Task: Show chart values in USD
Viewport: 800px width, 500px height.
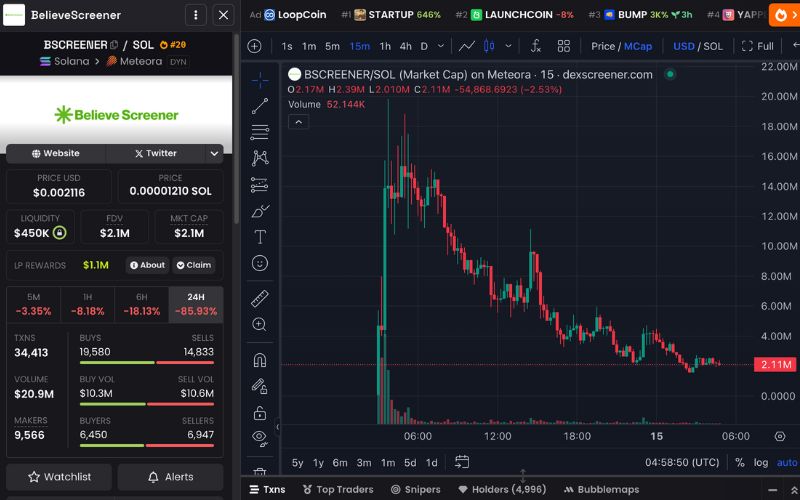Action: (684, 46)
